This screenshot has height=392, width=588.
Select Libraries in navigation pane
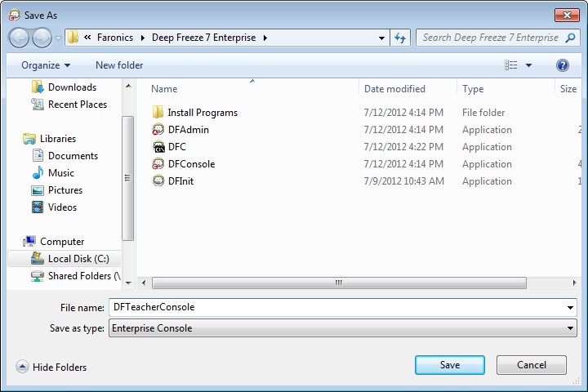click(58, 139)
